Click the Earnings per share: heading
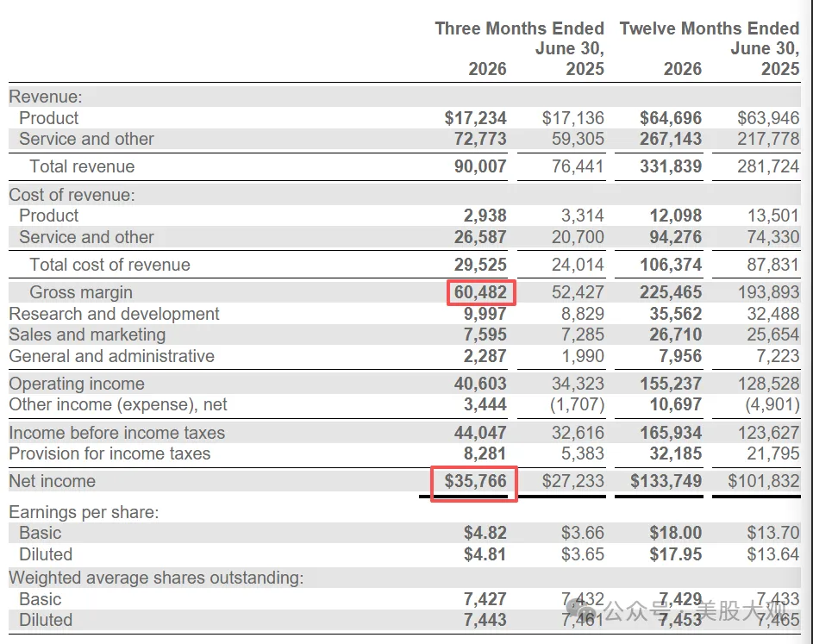 [84, 512]
